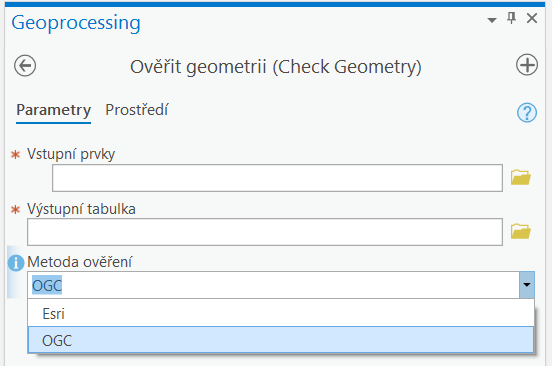Image resolution: width=552 pixels, height=366 pixels.
Task: Click the Metoda ověření label
Action: [80, 262]
